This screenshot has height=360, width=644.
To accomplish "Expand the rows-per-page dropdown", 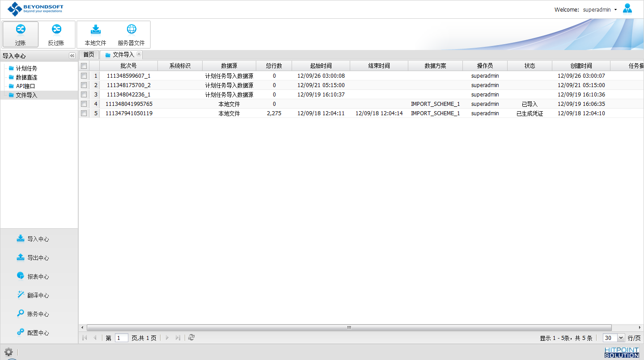I will click(621, 338).
